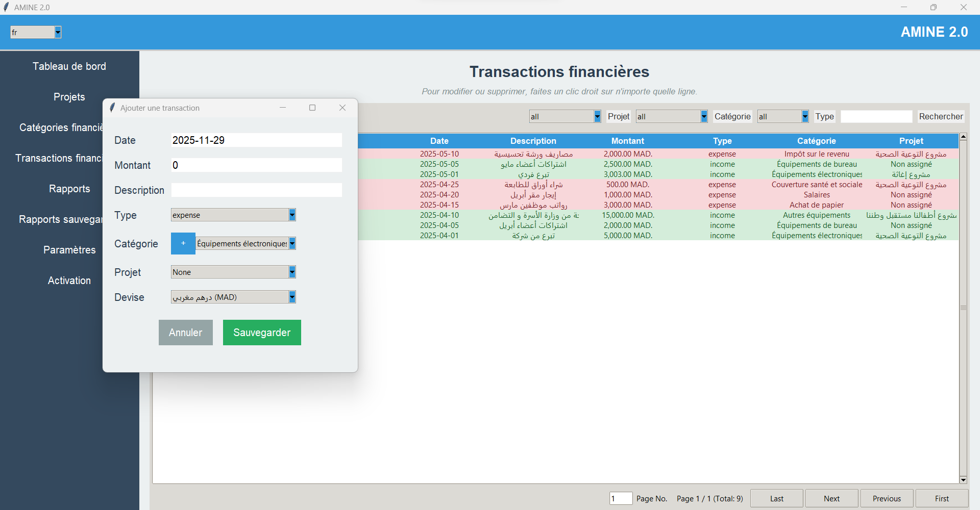
Task: Click the Sauvegarder button
Action: (261, 332)
